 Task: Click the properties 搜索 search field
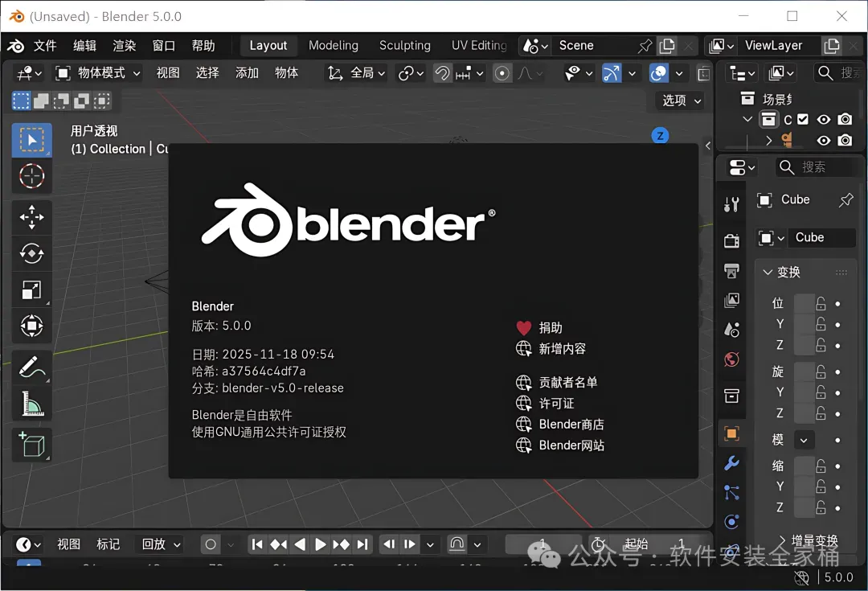click(817, 166)
